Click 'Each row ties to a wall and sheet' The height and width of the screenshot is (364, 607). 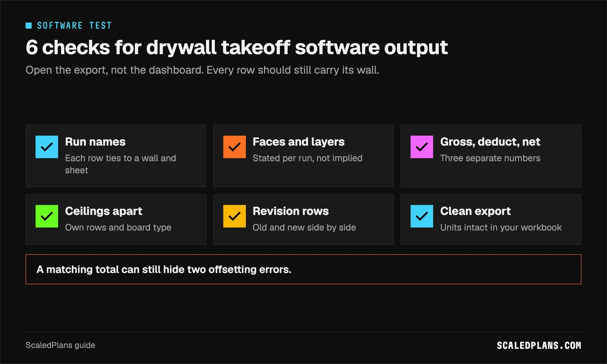click(121, 164)
